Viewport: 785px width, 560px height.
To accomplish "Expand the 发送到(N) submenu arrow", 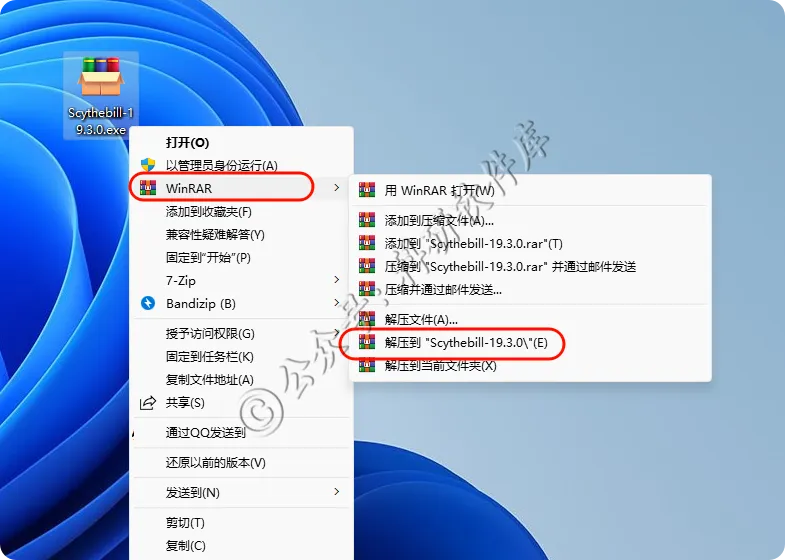I will (336, 492).
